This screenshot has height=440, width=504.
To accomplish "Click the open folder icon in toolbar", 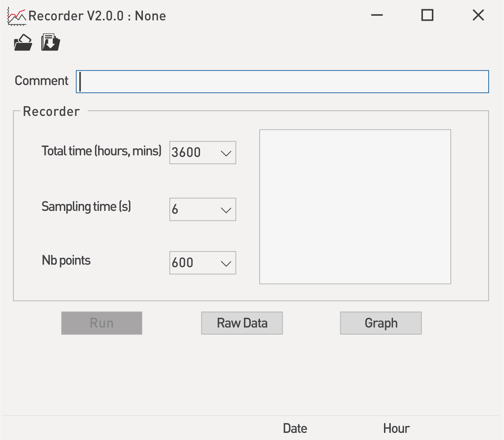I will (23, 43).
